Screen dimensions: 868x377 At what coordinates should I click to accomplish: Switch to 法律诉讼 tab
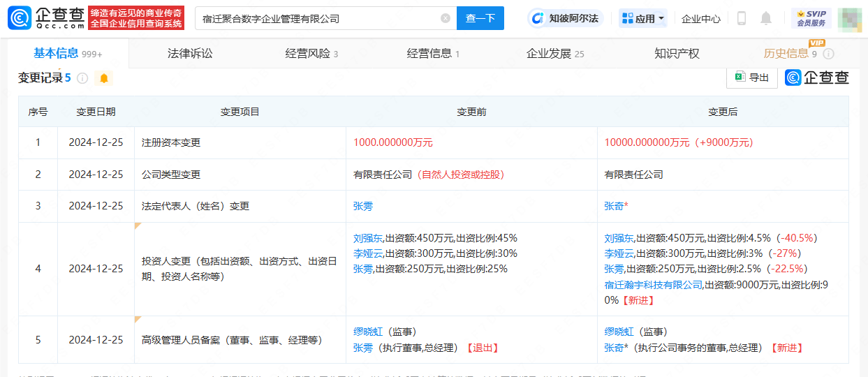190,54
